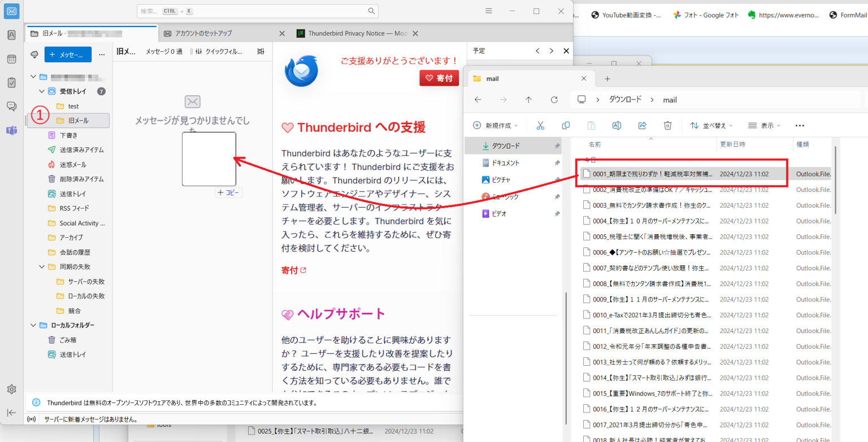Select the RSS フィード folder

pos(69,208)
